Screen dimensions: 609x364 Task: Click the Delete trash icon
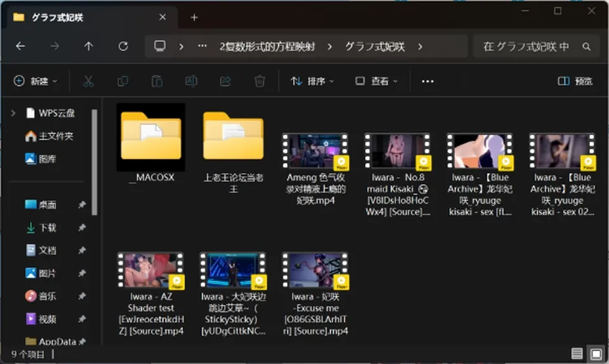259,81
